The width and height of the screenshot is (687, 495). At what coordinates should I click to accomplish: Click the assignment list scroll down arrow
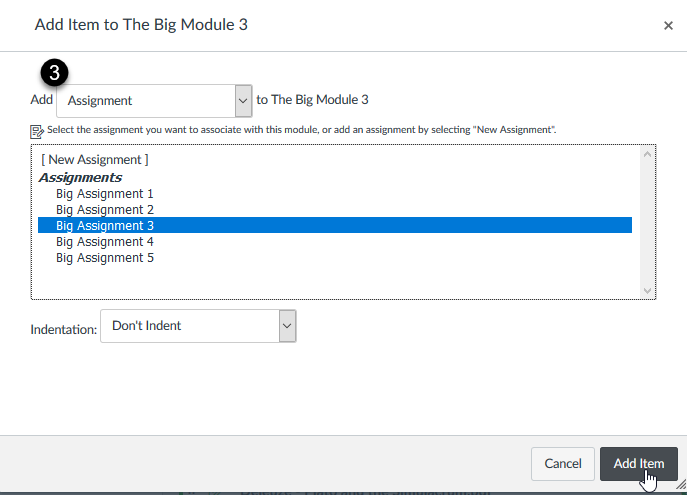tap(647, 290)
